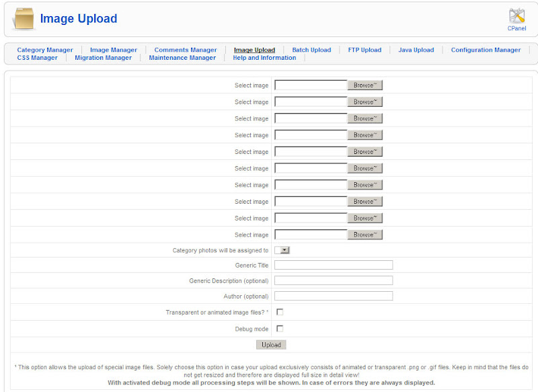The image size is (538, 392).
Task: Click the third row's Browse button
Action: click(365, 118)
